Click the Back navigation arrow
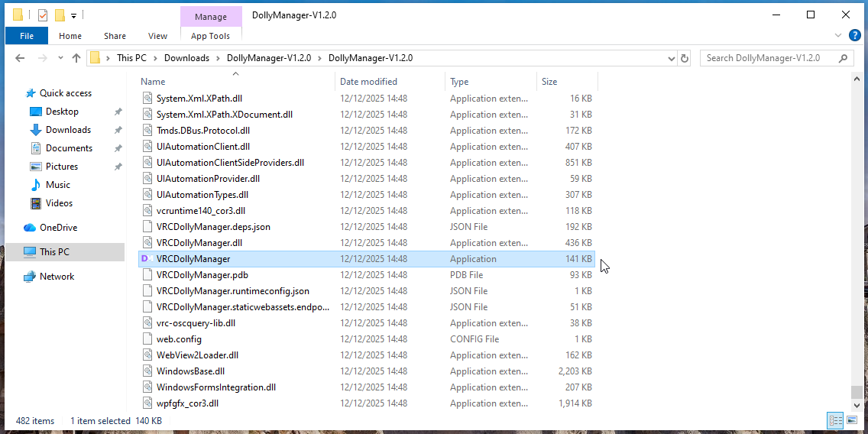 tap(20, 58)
